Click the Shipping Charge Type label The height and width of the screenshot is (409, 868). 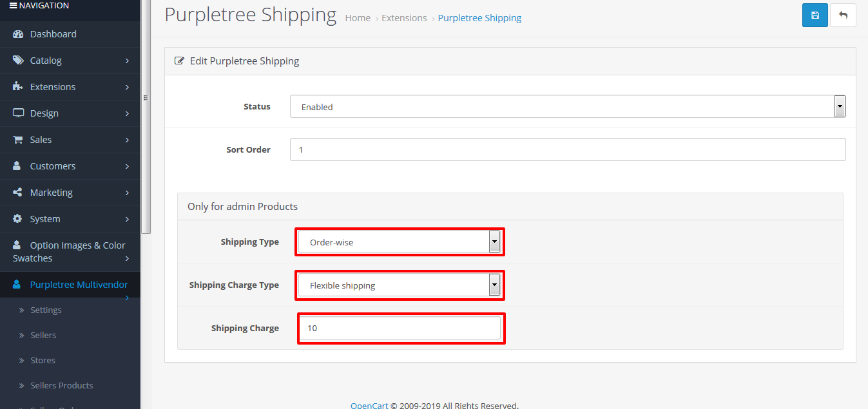click(234, 285)
